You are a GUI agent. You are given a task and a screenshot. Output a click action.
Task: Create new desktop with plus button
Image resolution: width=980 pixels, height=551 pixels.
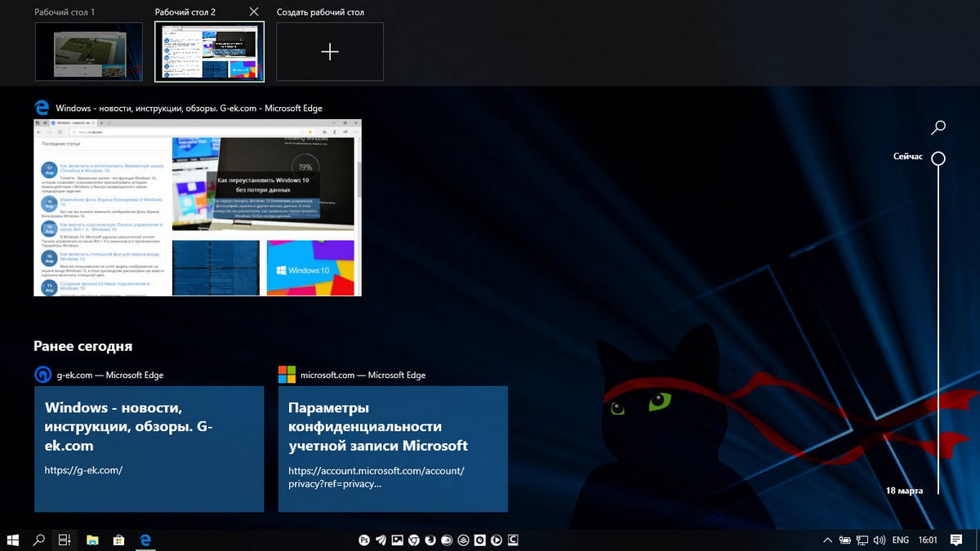point(330,51)
